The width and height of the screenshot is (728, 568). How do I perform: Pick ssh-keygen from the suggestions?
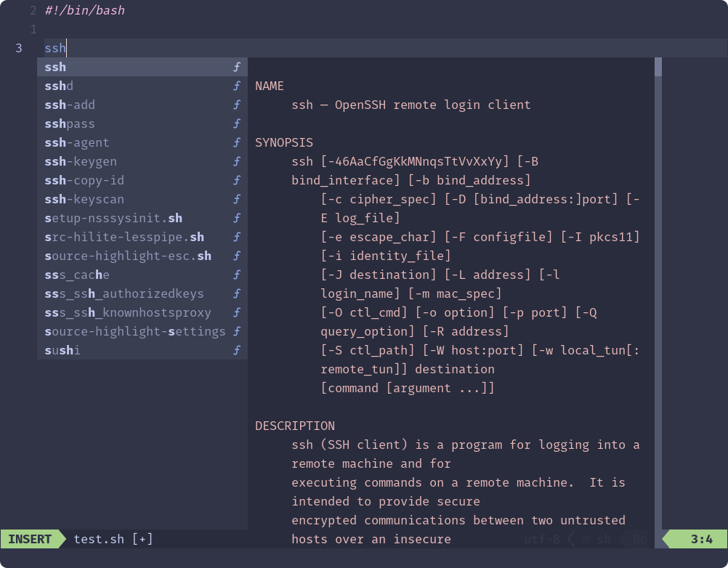click(142, 161)
